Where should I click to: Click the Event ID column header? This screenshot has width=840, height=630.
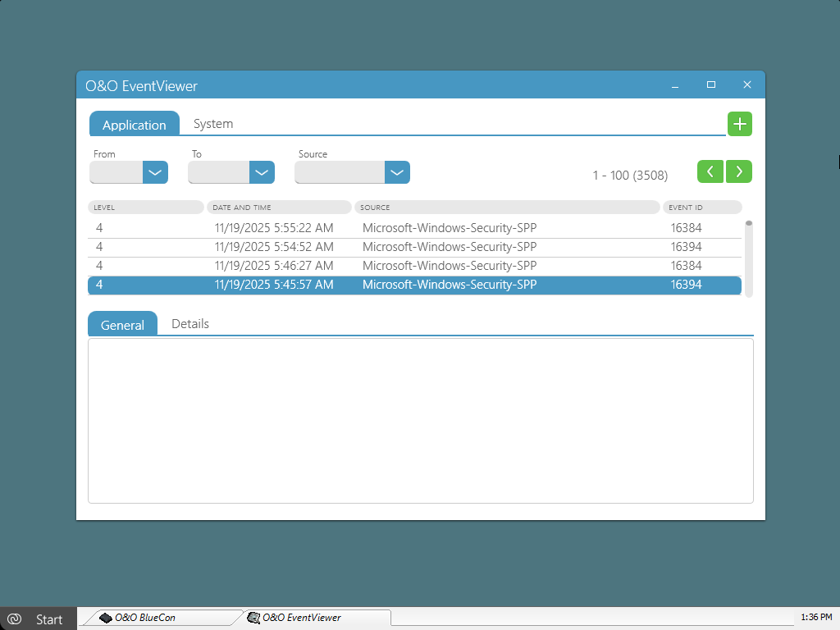[701, 208]
